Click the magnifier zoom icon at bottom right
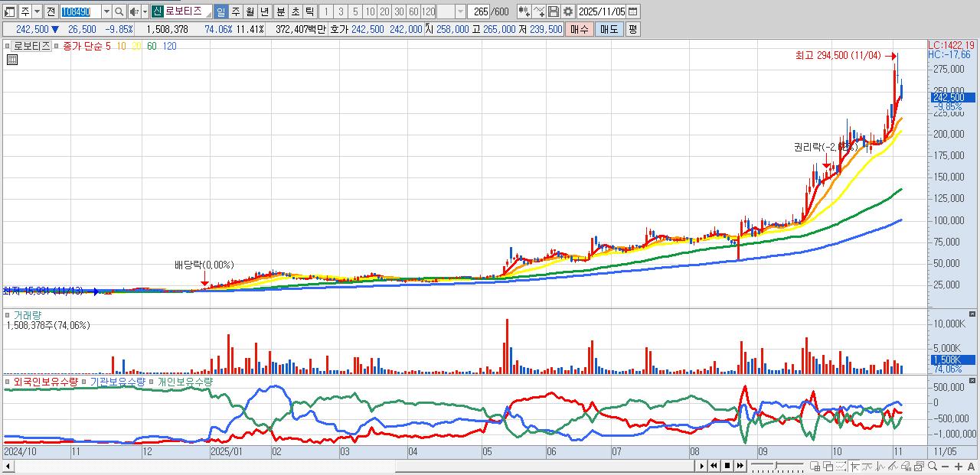 [x=933, y=466]
